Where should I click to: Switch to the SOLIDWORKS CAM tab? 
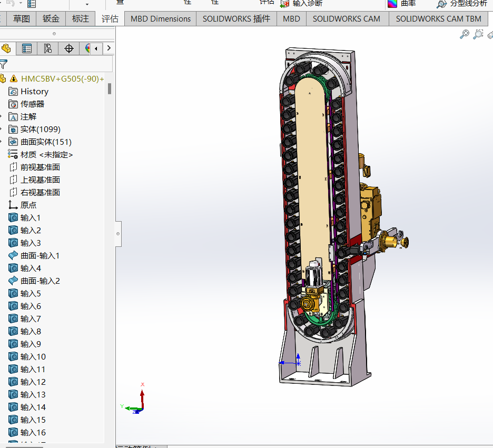(346, 18)
